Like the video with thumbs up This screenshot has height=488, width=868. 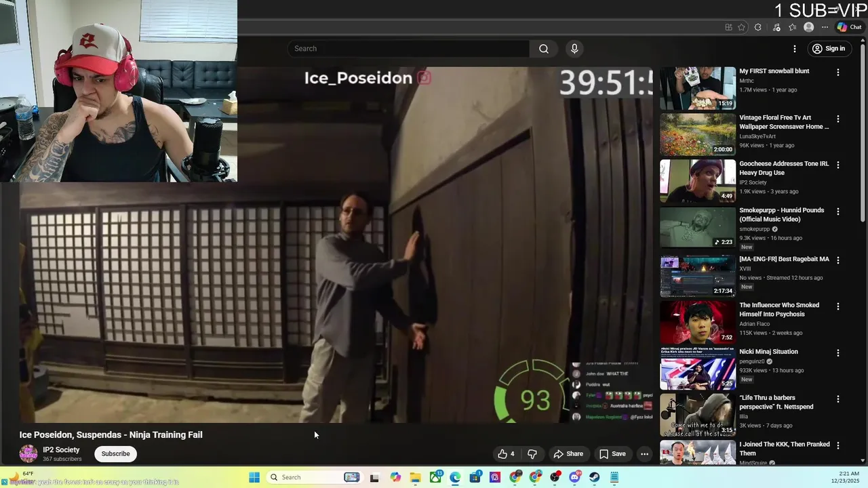coord(506,454)
